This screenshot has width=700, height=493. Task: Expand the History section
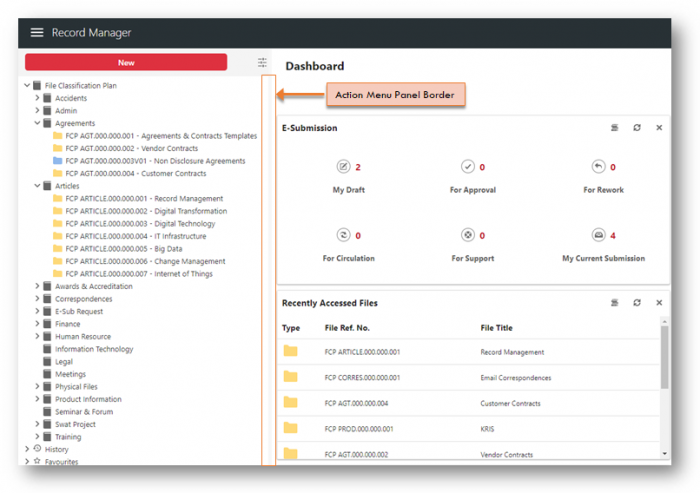coord(27,449)
